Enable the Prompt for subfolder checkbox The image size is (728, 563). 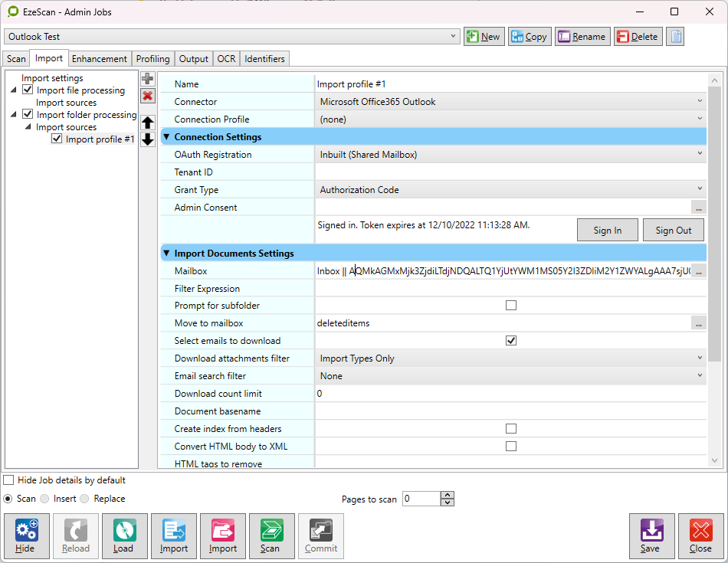click(x=511, y=306)
